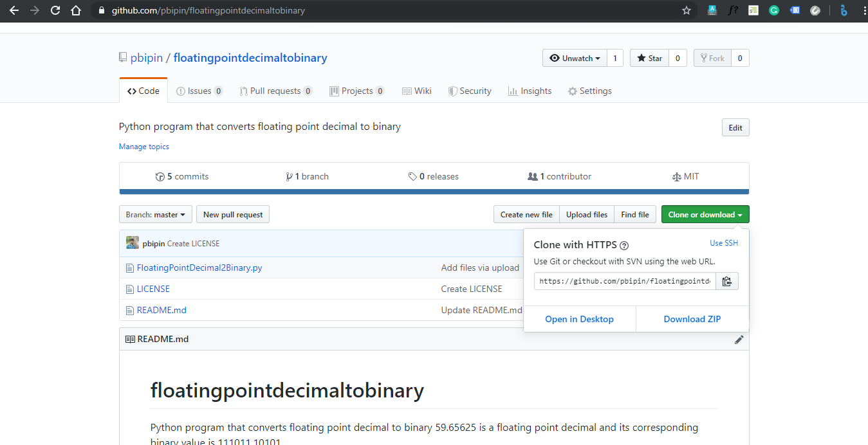Image resolution: width=868 pixels, height=445 pixels.
Task: Click Download ZIP
Action: pos(692,319)
